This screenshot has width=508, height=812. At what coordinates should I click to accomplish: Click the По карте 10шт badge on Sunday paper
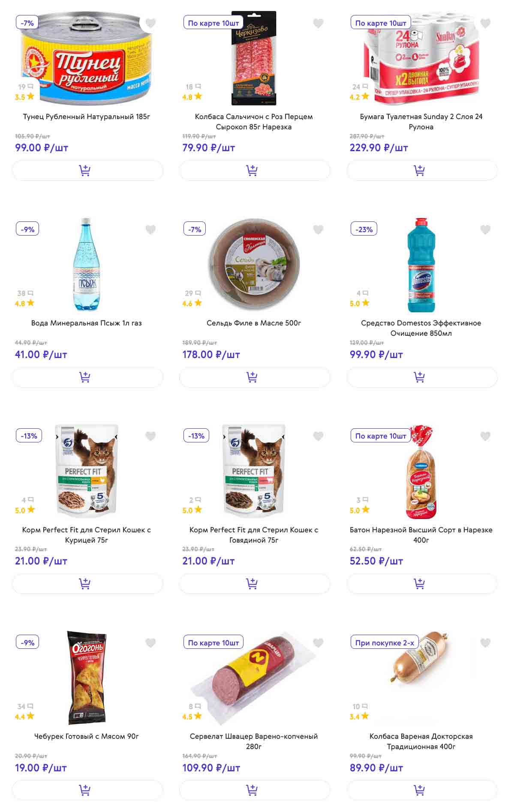(x=381, y=23)
